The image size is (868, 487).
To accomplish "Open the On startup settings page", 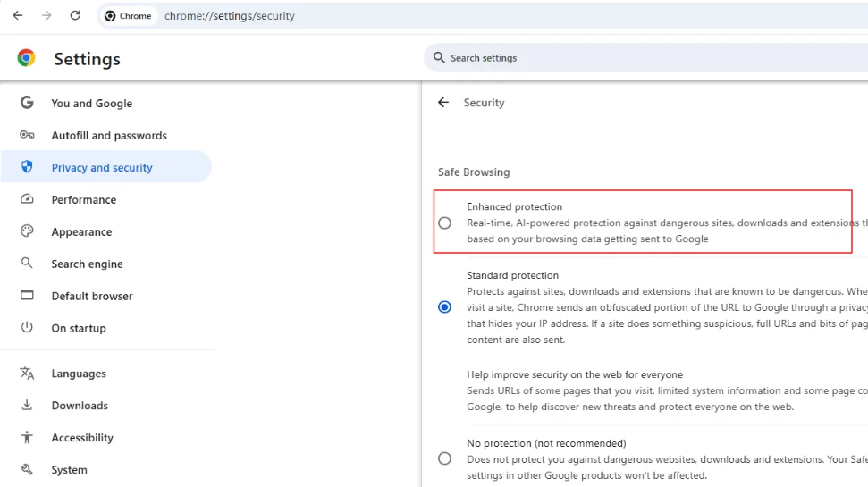I will (x=79, y=328).
